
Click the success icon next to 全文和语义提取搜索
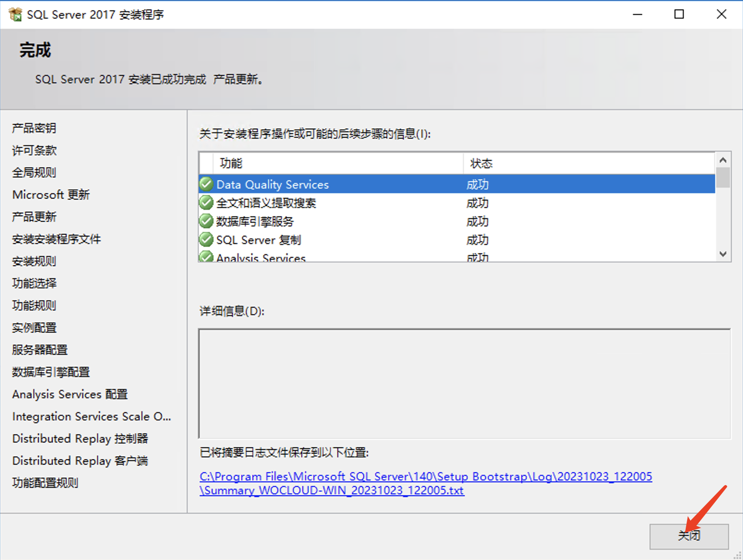[x=206, y=203]
